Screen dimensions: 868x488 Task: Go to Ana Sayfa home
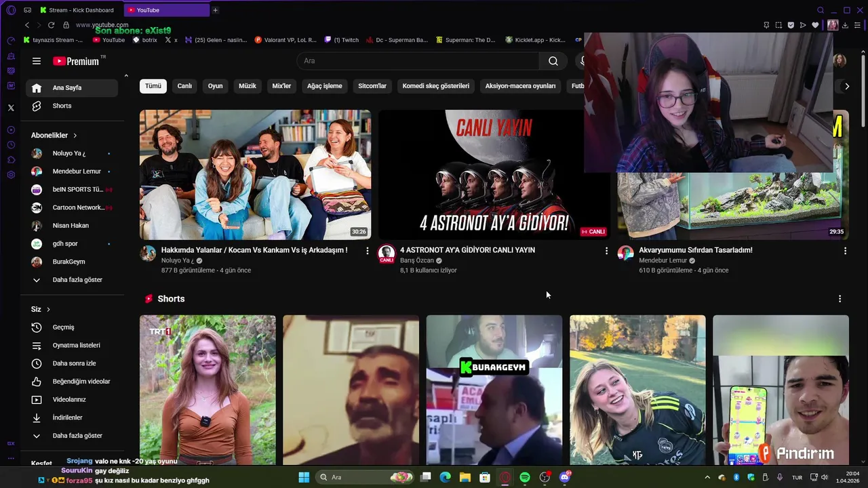pos(72,87)
